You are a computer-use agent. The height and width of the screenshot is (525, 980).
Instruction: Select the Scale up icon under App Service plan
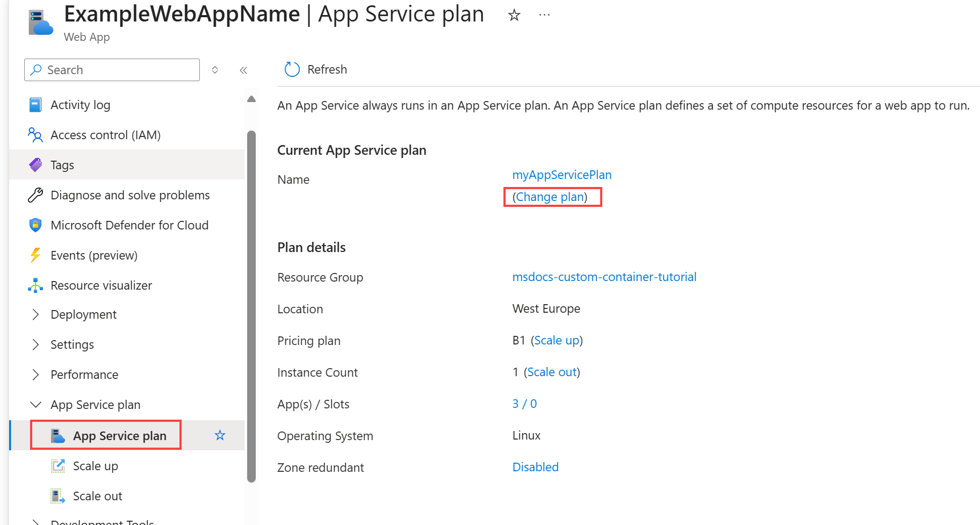pyautogui.click(x=57, y=465)
